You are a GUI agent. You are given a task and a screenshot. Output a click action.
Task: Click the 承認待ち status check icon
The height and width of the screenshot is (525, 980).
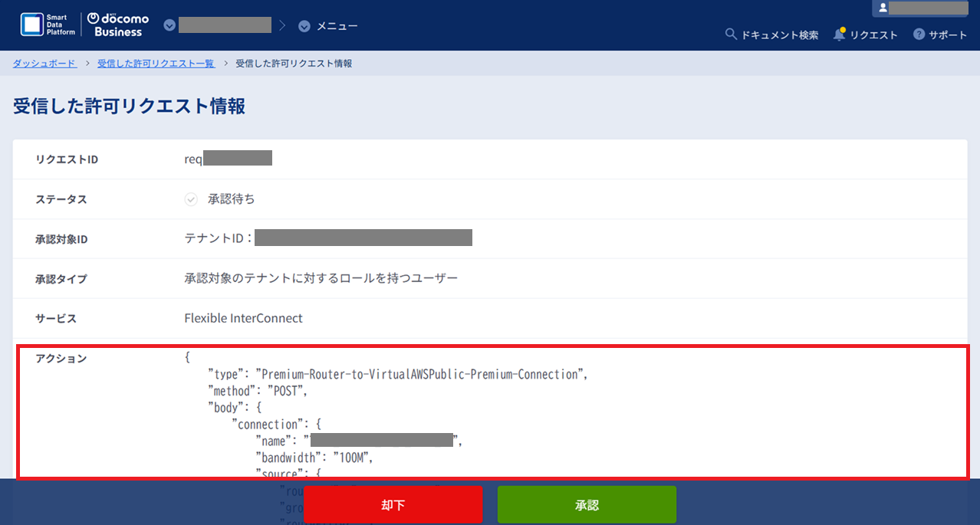[x=191, y=199]
